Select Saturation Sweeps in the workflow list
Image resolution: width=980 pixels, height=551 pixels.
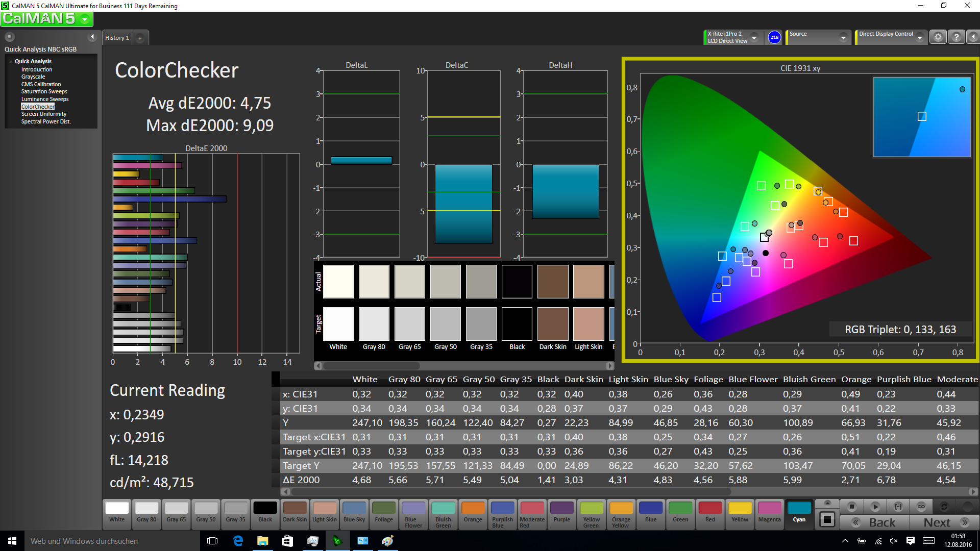(x=44, y=92)
